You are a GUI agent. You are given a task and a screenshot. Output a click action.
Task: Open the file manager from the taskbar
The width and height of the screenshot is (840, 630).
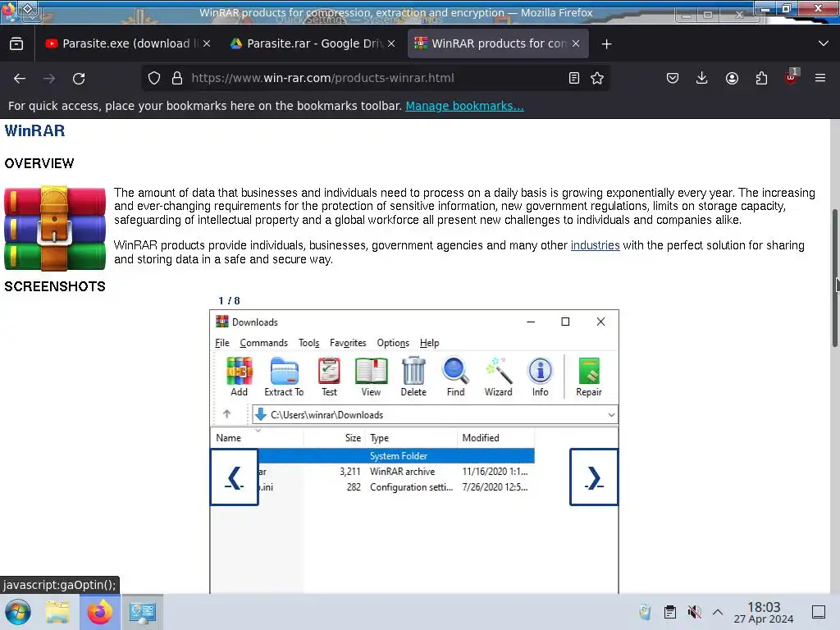click(x=58, y=612)
